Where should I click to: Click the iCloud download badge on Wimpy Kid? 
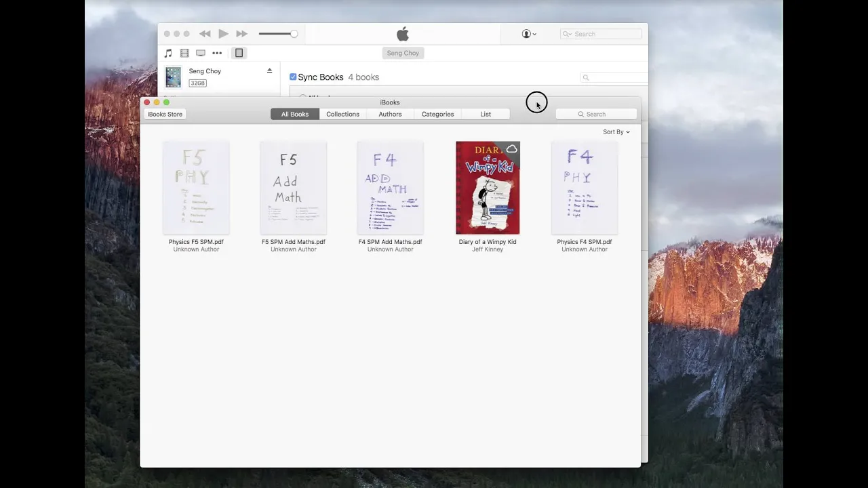click(x=511, y=149)
